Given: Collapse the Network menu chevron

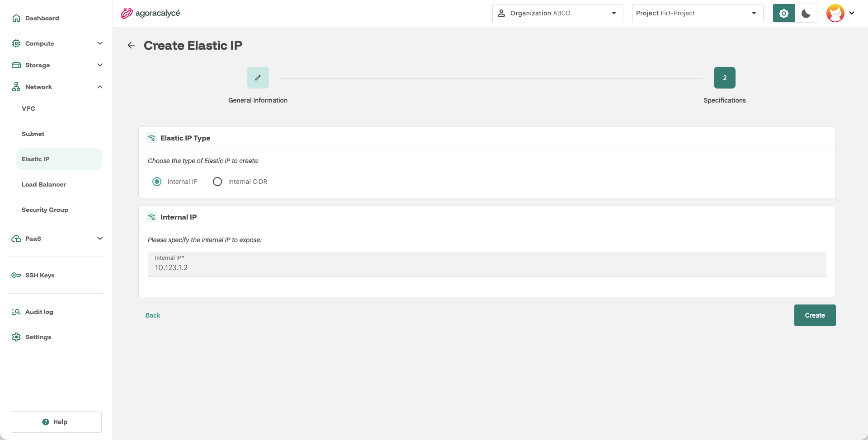Looking at the screenshot, I should pos(100,87).
